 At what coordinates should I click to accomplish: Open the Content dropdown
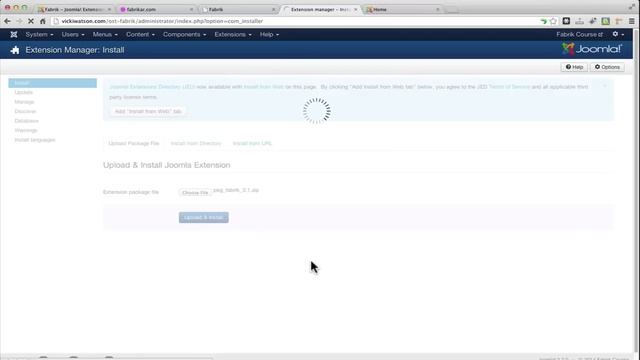[x=140, y=35]
